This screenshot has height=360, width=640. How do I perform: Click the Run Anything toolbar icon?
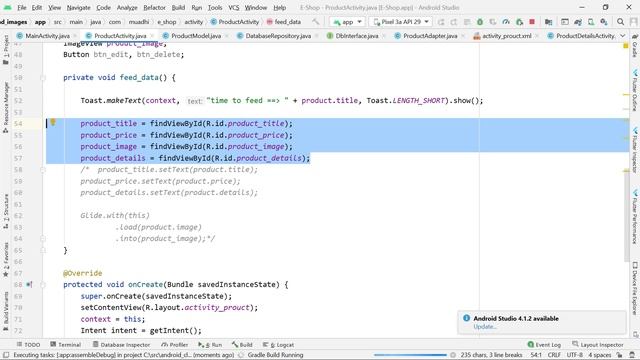565,22
